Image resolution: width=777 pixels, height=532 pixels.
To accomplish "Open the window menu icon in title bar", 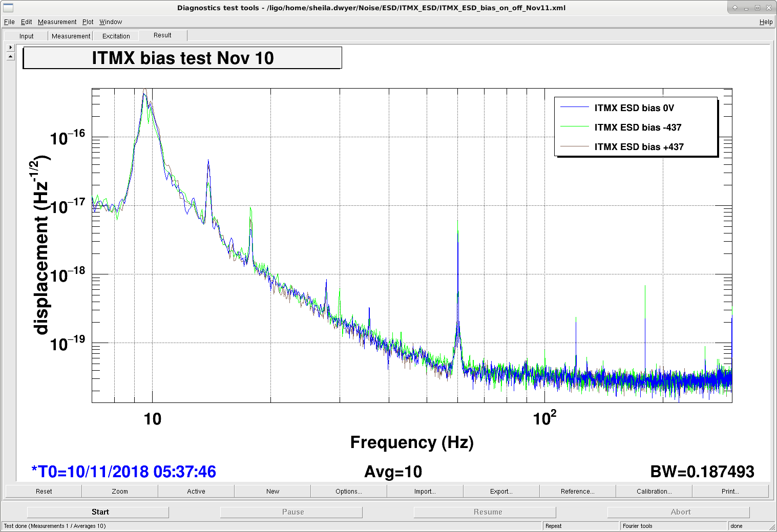I will pyautogui.click(x=8, y=8).
